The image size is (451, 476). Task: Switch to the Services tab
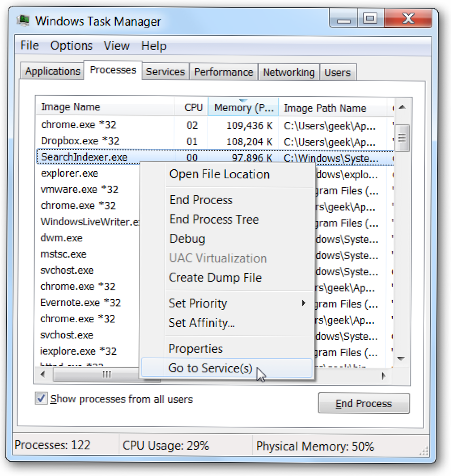click(165, 72)
